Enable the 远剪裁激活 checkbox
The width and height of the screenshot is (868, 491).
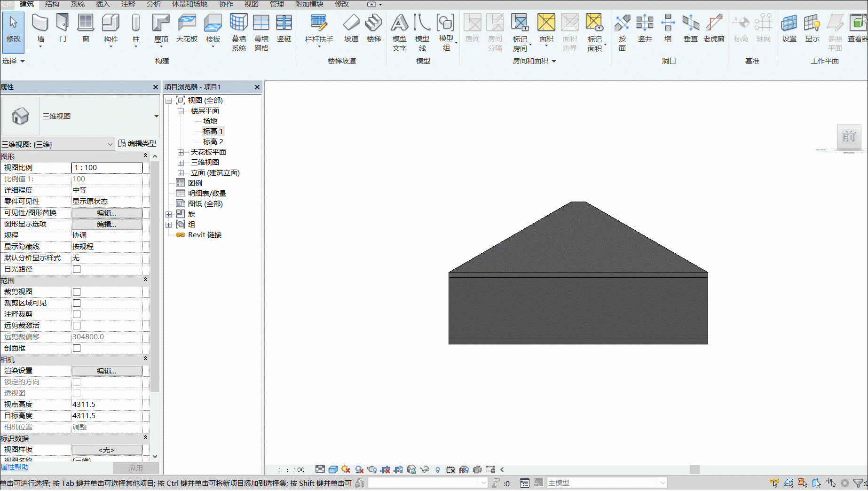(77, 326)
